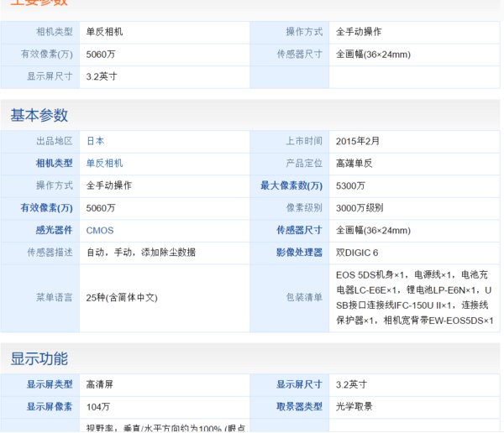Select 全画幅(36×24mm) in top summary table
The height and width of the screenshot is (433, 504).
[373, 55]
